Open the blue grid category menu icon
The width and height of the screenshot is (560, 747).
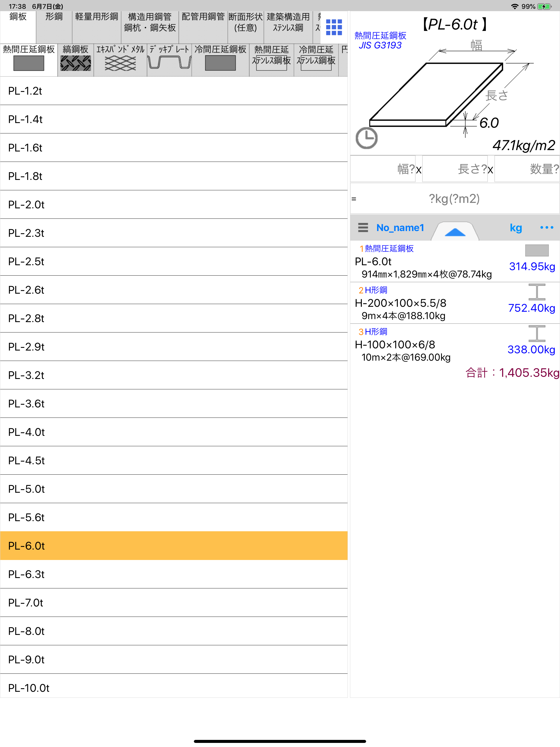(x=334, y=27)
